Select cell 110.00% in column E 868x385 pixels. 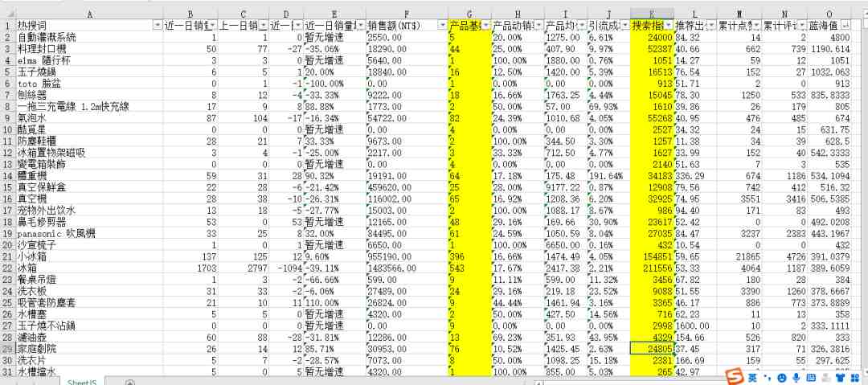tap(334, 302)
